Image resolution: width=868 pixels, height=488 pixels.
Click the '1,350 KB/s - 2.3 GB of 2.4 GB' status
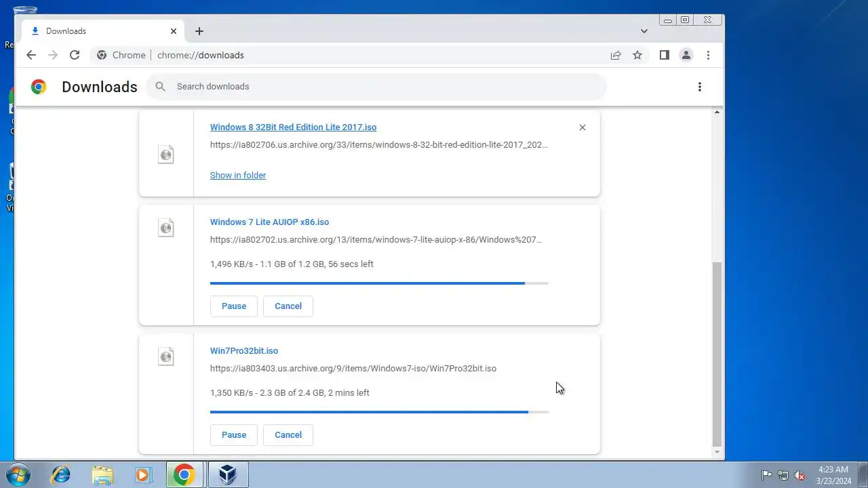[290, 393]
